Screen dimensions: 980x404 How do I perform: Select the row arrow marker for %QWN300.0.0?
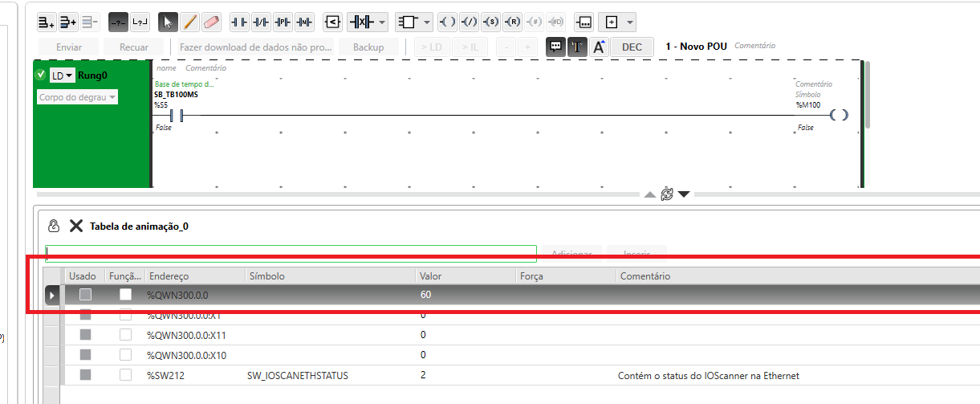(x=52, y=295)
